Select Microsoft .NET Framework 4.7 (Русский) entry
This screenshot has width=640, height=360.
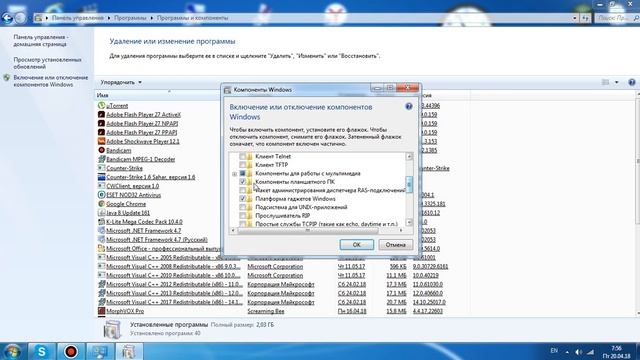(x=157, y=240)
